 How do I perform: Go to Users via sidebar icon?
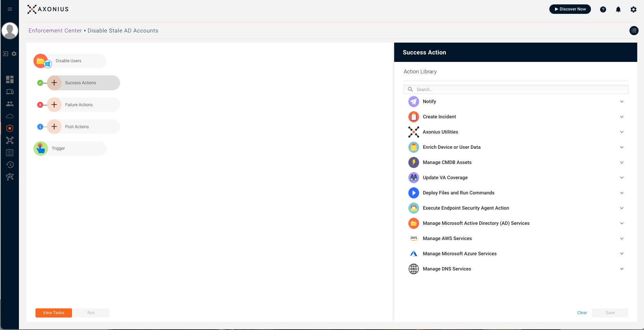pos(10,104)
